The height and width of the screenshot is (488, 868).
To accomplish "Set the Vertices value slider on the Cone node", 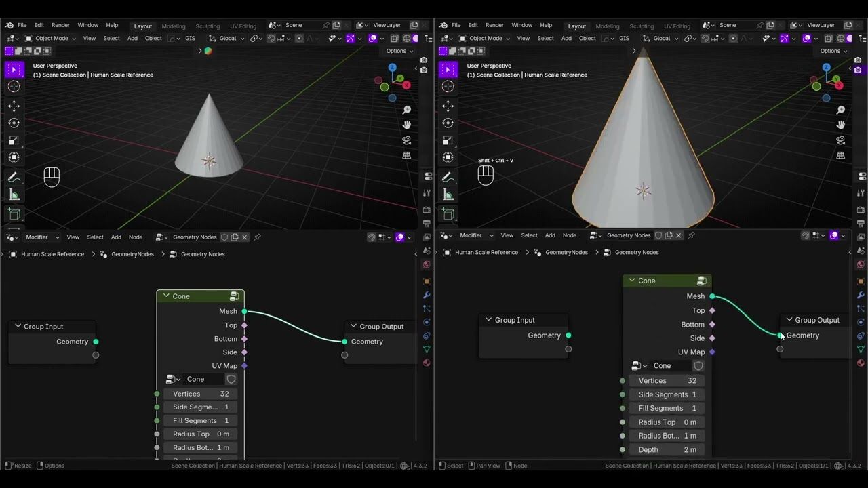I will coord(201,394).
